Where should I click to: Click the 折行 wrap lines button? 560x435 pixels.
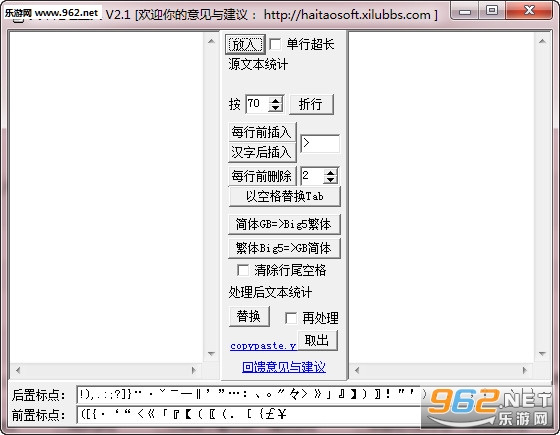click(x=311, y=104)
